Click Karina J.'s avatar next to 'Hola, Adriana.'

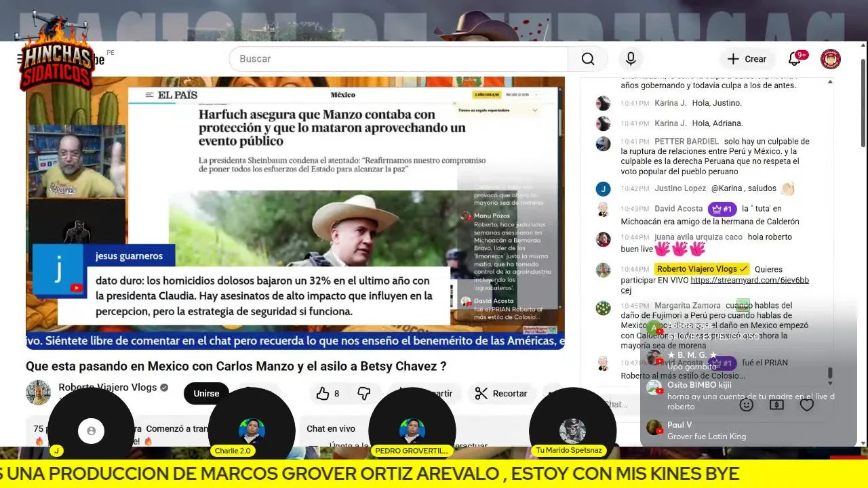click(603, 123)
